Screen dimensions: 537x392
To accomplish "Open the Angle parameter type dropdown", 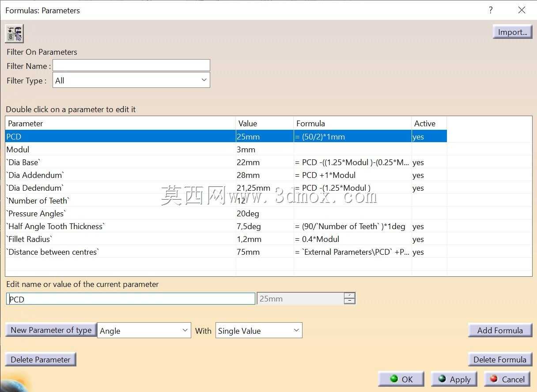I will pyautogui.click(x=144, y=330).
